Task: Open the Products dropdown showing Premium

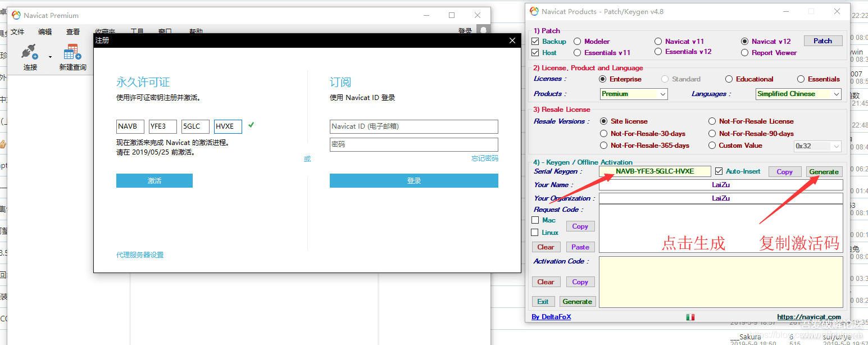Action: tap(634, 94)
